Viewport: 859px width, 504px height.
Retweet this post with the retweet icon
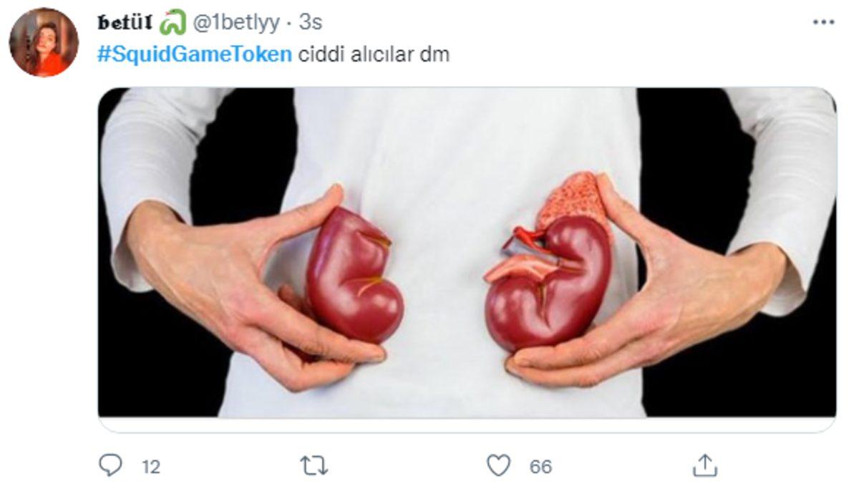pyautogui.click(x=314, y=467)
